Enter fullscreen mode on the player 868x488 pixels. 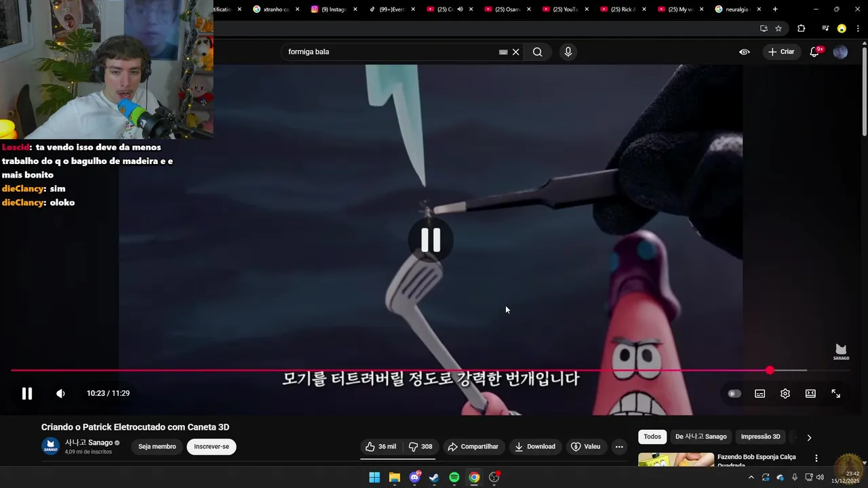(x=836, y=394)
